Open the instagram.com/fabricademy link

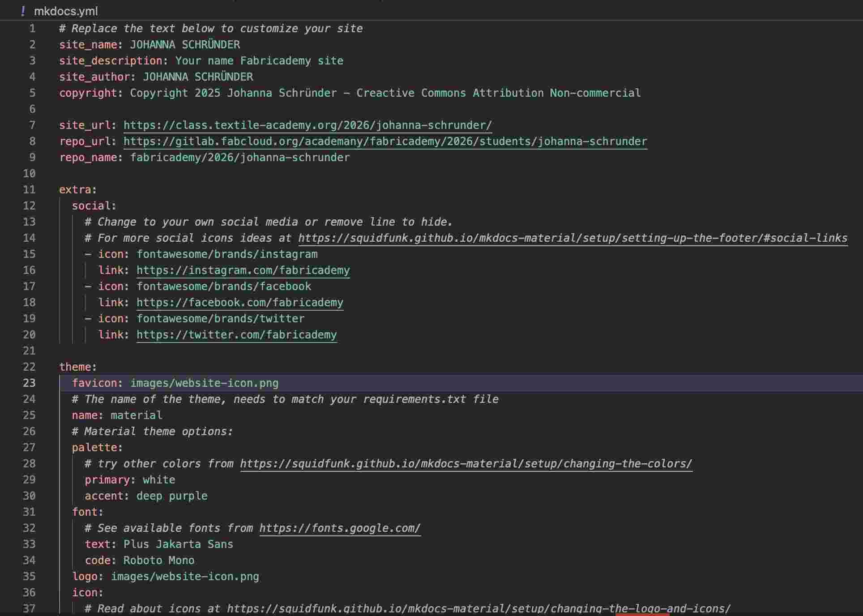click(243, 270)
